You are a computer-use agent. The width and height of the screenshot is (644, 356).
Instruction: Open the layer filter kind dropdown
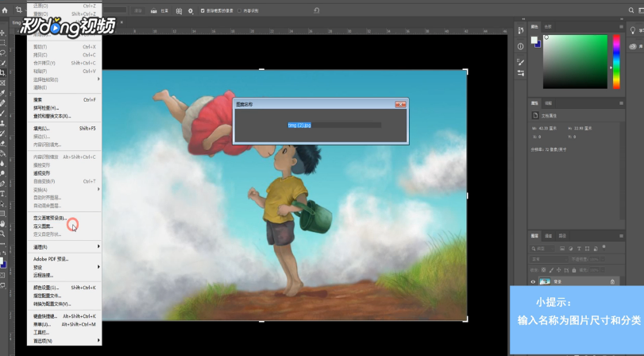tap(542, 248)
